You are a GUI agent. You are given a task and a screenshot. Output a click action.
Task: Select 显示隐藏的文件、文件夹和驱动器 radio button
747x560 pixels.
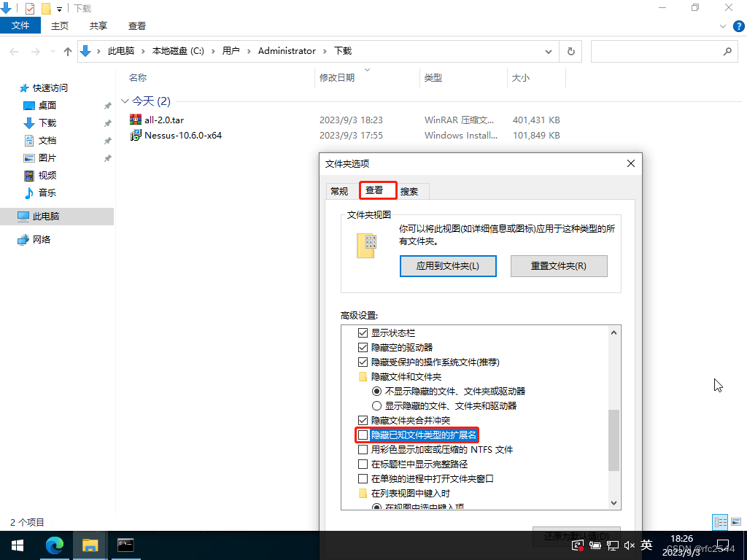click(x=377, y=405)
